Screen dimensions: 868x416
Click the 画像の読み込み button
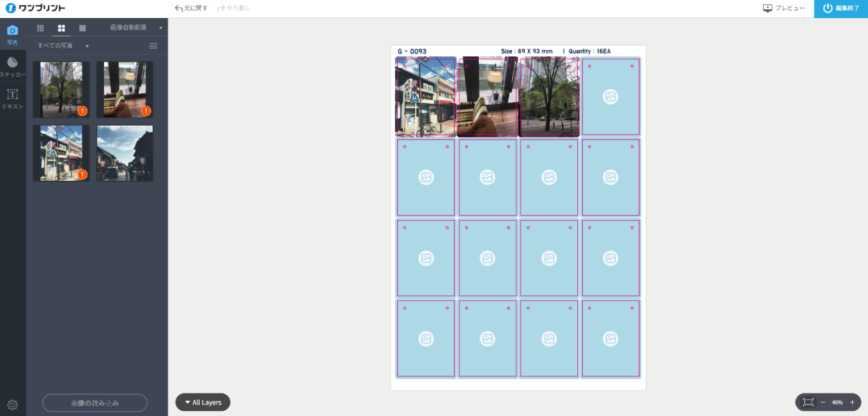click(x=95, y=403)
